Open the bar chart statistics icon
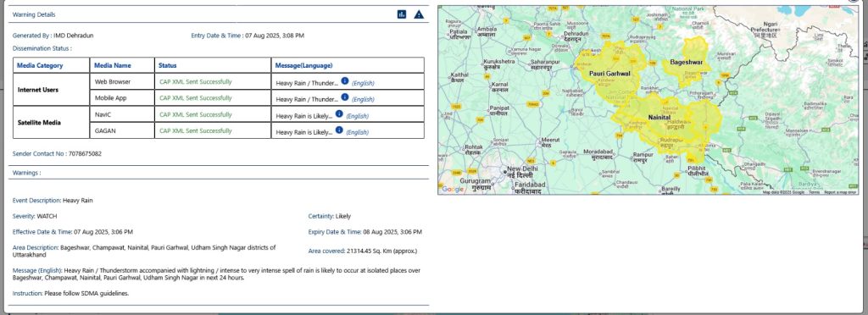This screenshot has height=315, width=868. 402,14
